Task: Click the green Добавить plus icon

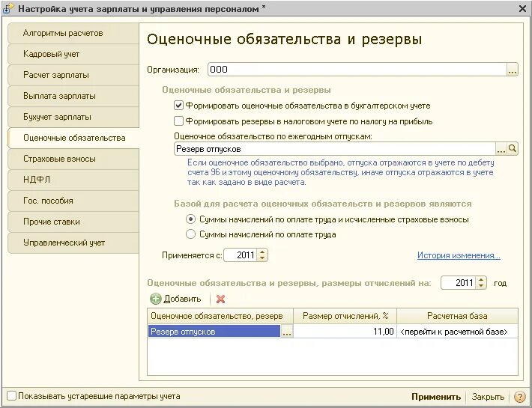Action: pos(155,299)
